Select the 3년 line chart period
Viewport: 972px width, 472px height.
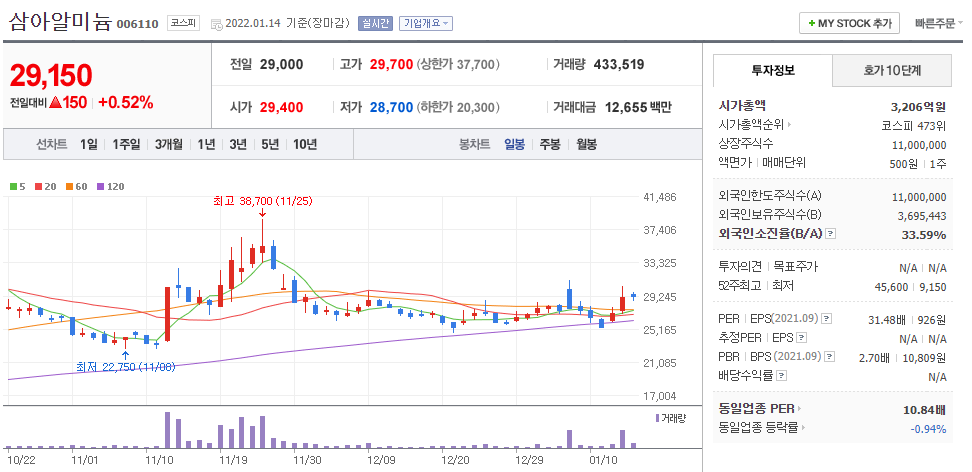point(238,145)
